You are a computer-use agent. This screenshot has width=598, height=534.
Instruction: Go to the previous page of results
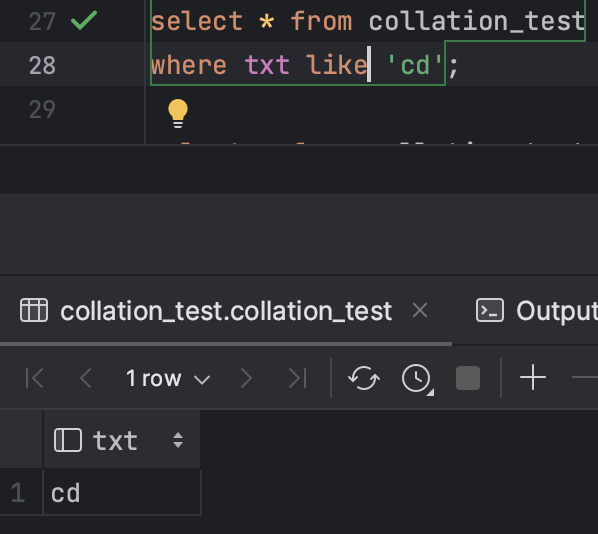click(86, 378)
